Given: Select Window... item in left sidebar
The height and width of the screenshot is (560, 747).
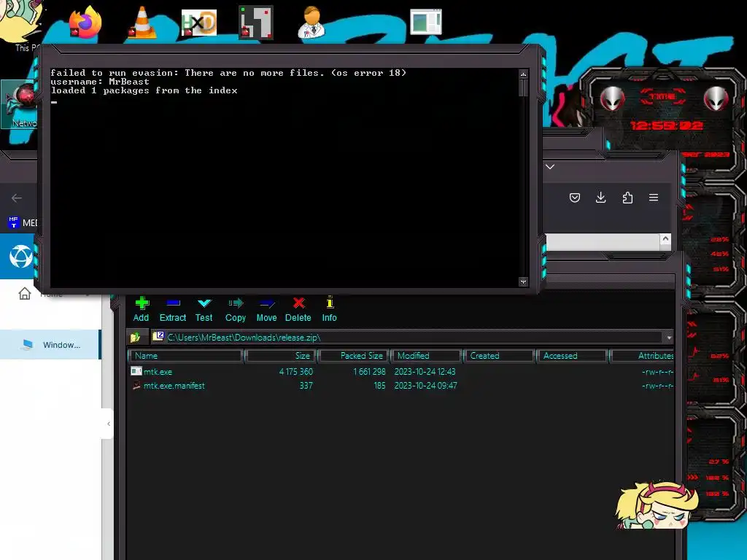Looking at the screenshot, I should 50,345.
